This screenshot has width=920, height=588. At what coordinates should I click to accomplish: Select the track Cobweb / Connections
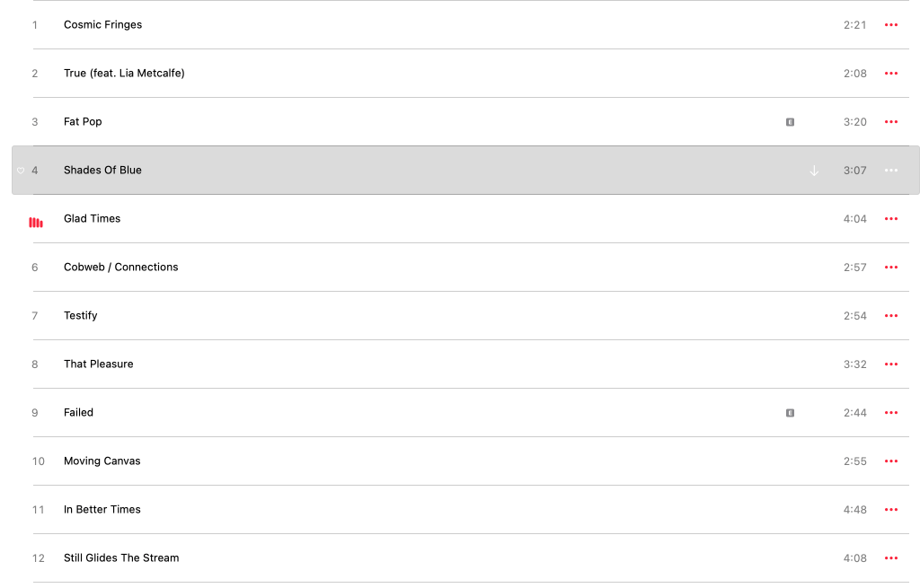point(120,268)
